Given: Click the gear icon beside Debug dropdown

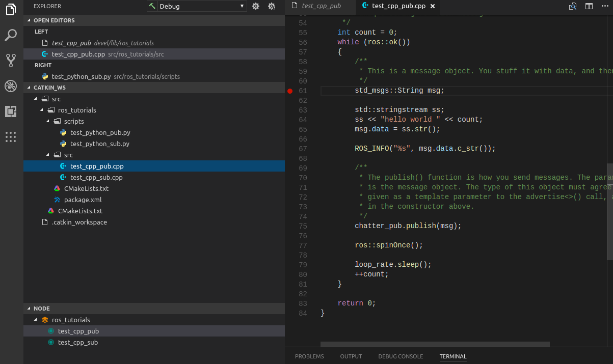Looking at the screenshot, I should (x=256, y=6).
